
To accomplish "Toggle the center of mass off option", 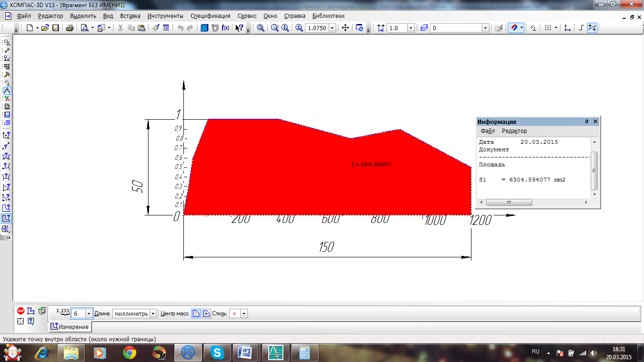I will pyautogui.click(x=196, y=313).
